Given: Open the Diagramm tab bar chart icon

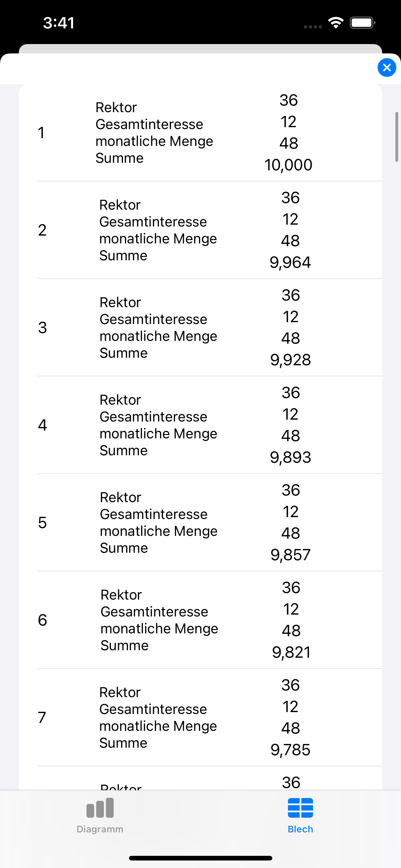Looking at the screenshot, I should tap(100, 808).
